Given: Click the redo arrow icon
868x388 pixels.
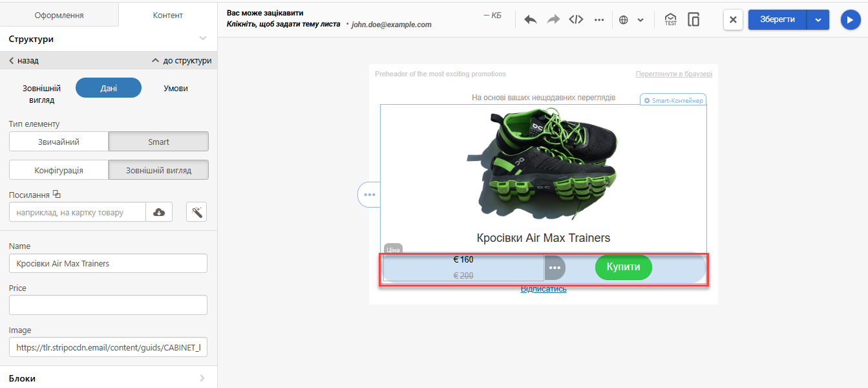Looking at the screenshot, I should pos(553,19).
